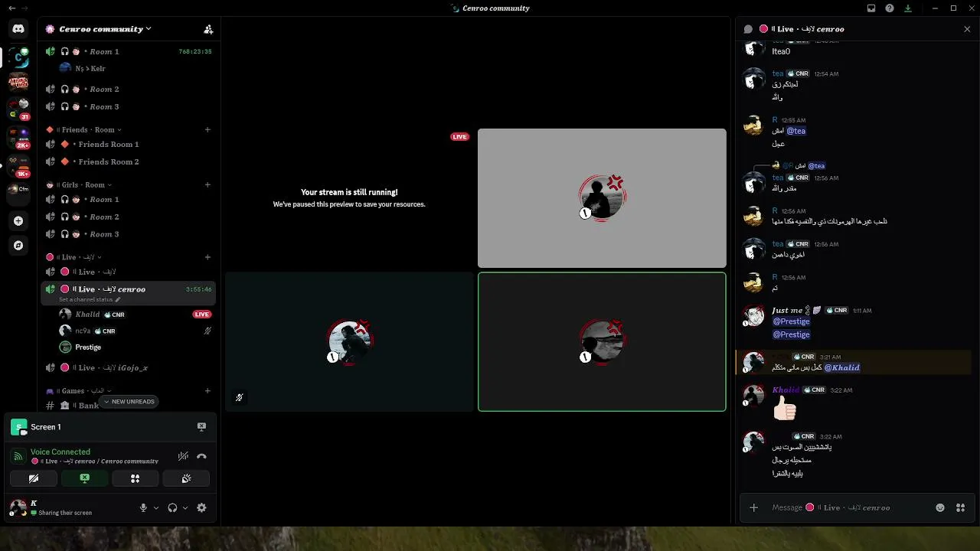This screenshot has height=551, width=980.
Task: Select the green-outlined participant video tile
Action: tap(602, 341)
